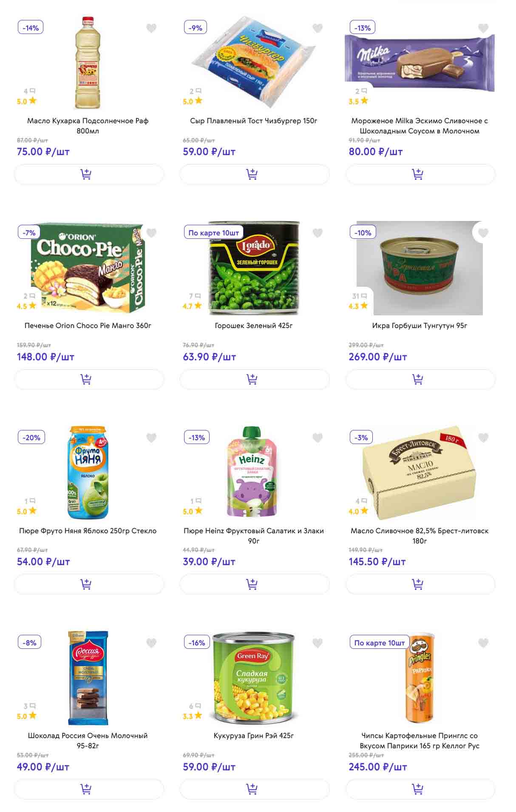Viewport: 516px width, 812px height.
Task: View reviews count for Икра Горбуши
Action: tap(360, 296)
